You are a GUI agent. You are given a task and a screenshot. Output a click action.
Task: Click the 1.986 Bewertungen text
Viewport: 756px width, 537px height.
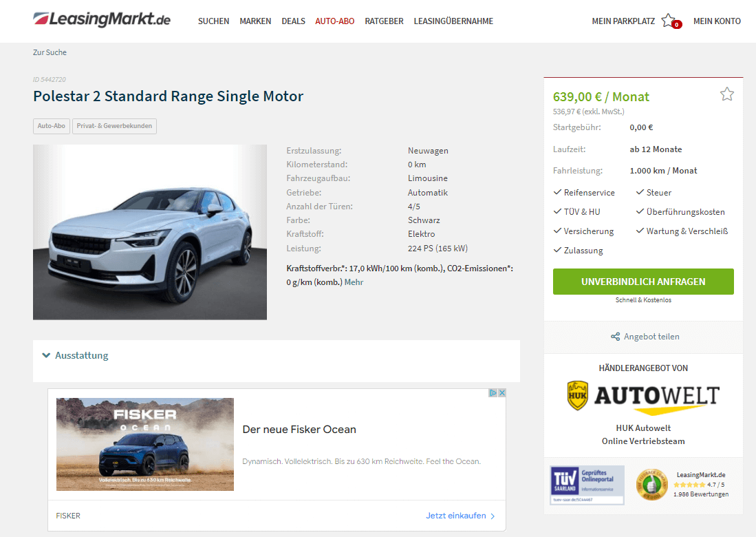(701, 494)
